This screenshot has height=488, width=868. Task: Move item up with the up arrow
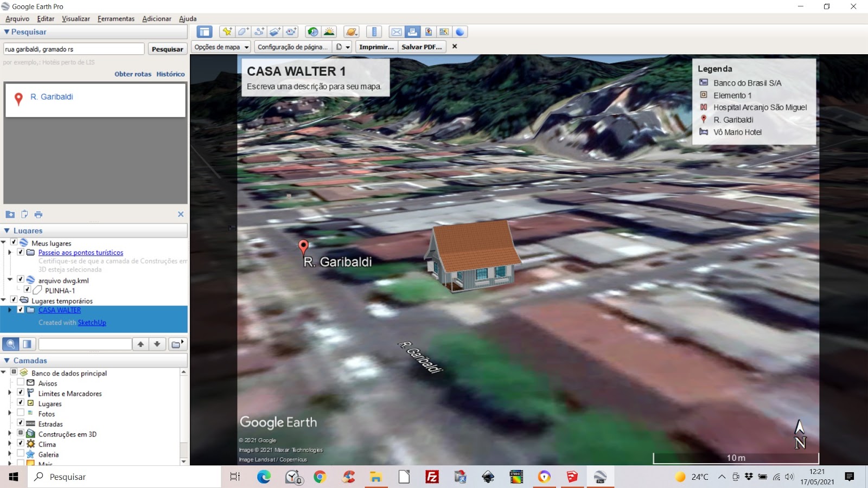pos(141,344)
